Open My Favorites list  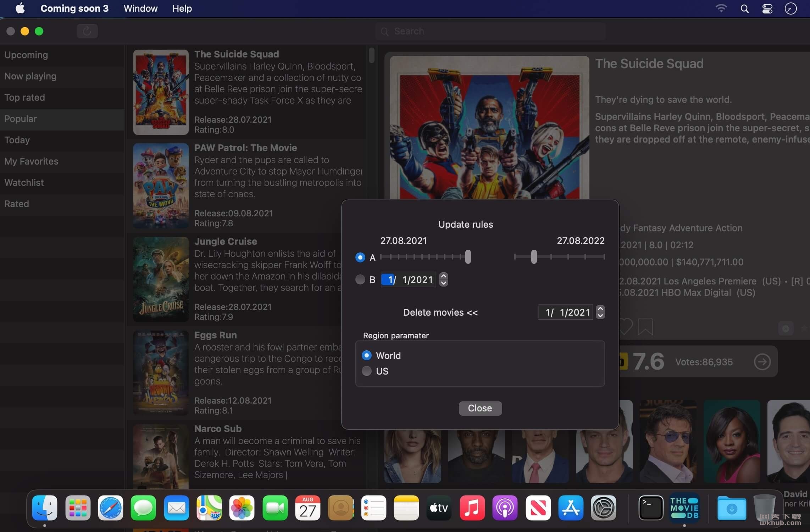click(62, 161)
